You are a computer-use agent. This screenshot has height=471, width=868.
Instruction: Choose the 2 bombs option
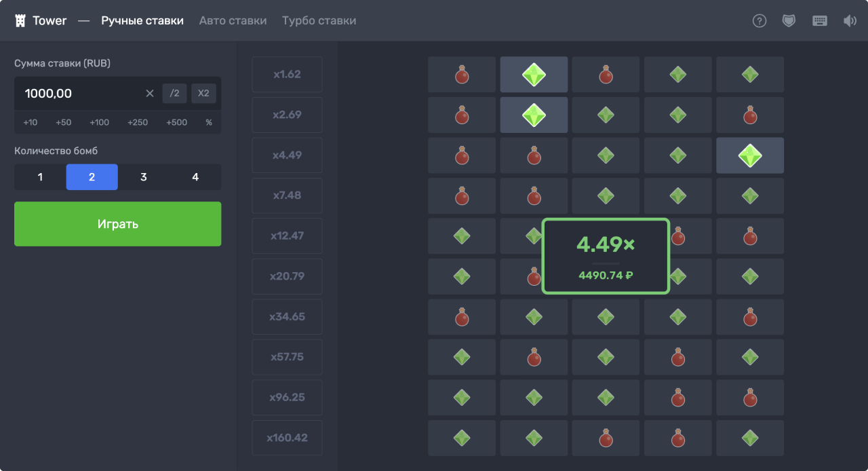coord(92,177)
